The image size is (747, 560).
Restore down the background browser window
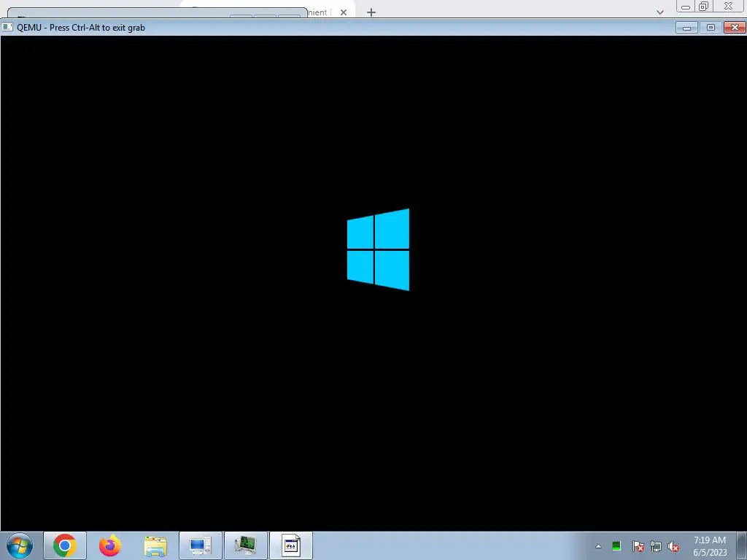point(703,6)
